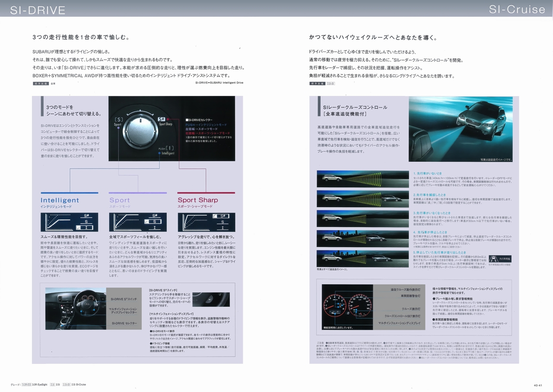This screenshot has height=392, width=553.
Task: Click the クルーズコントロールSET表示灯 callout label
Action: click(x=402, y=316)
